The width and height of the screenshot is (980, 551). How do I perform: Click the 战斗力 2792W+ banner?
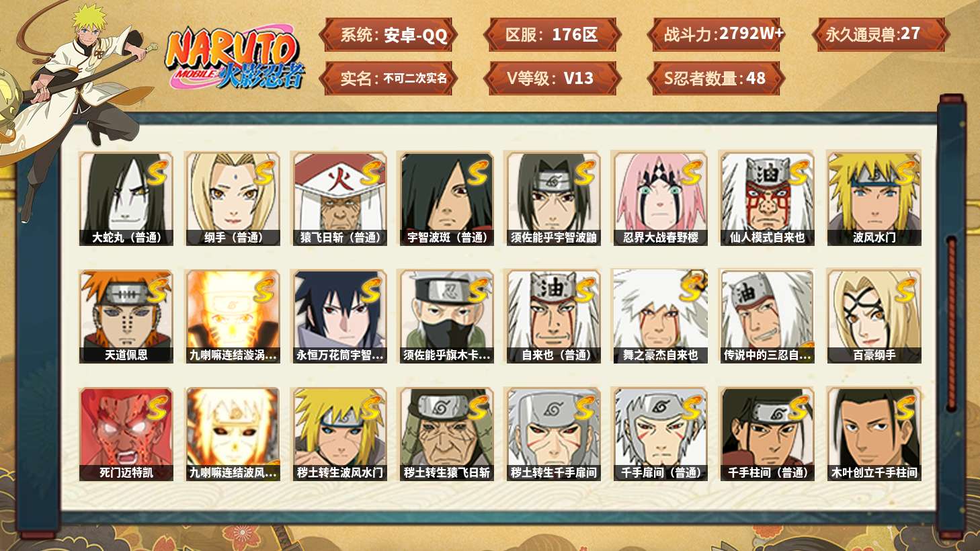coord(717,34)
